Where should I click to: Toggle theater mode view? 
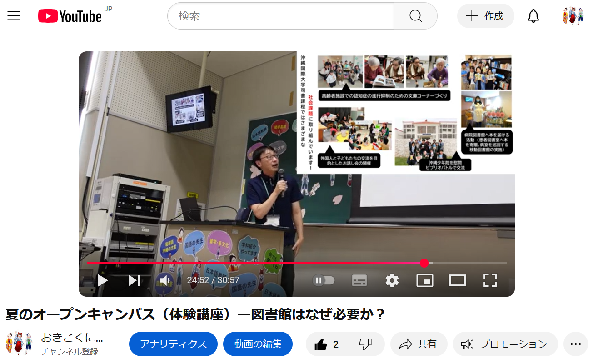[457, 280]
